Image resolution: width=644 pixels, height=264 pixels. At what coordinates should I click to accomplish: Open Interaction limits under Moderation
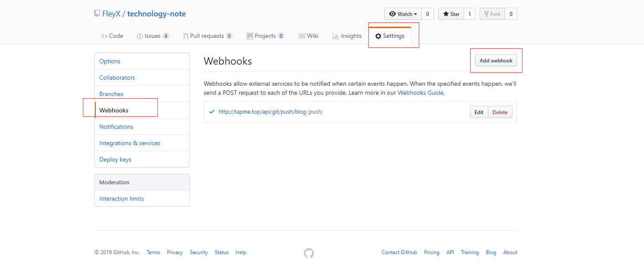[142, 199]
